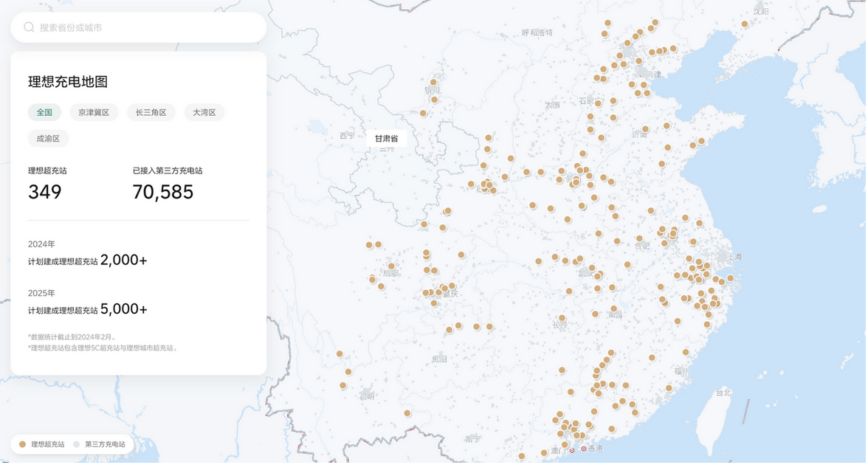The width and height of the screenshot is (868, 465).
Task: Click the 上海 city label
Action: (734, 257)
